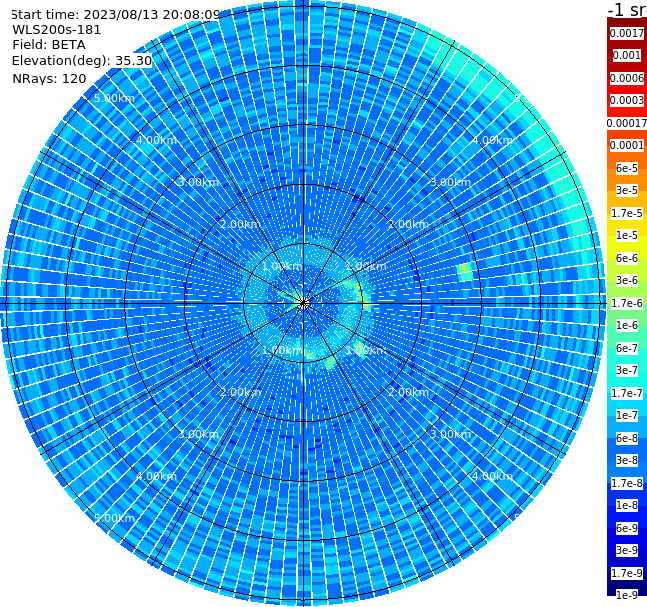Click the Field: BETA label
The image size is (647, 607).
[49, 45]
